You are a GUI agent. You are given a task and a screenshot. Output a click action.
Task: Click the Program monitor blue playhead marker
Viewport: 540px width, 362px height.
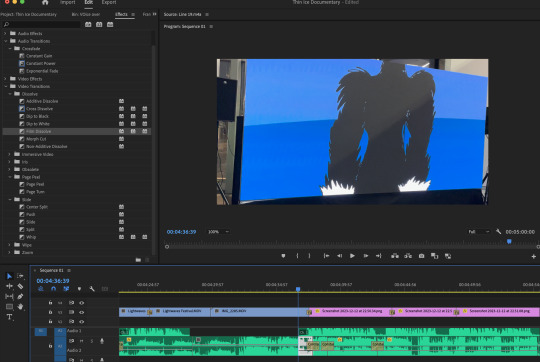pyautogui.click(x=509, y=241)
